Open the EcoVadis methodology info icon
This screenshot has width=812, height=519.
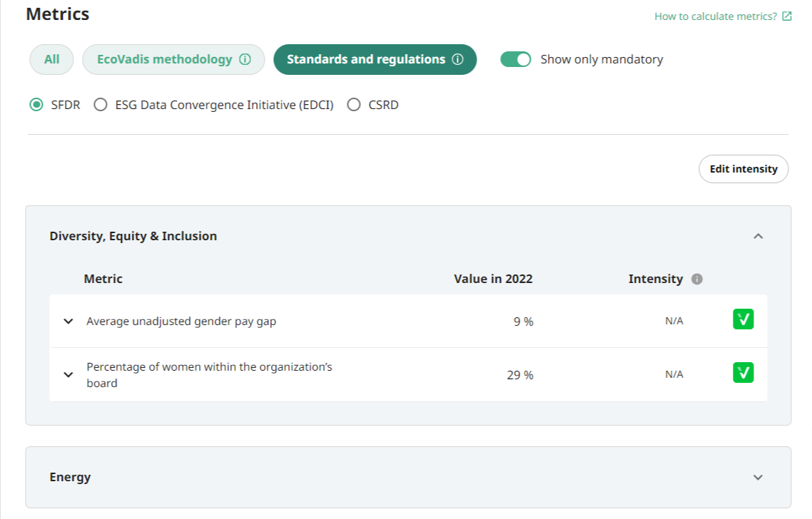(245, 59)
